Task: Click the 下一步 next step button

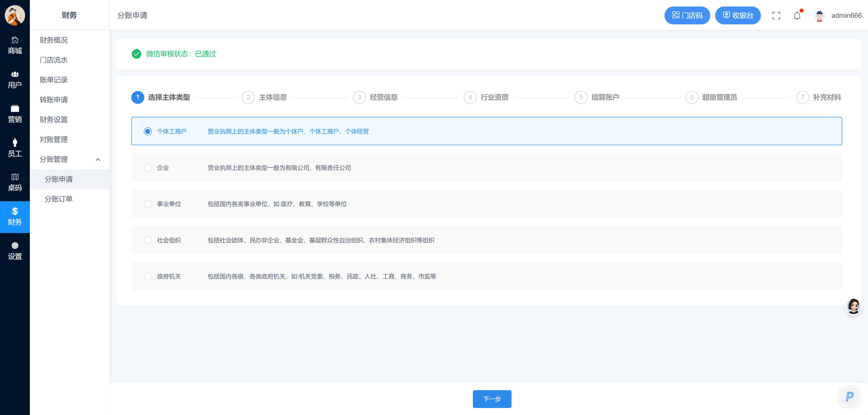Action: [492, 399]
